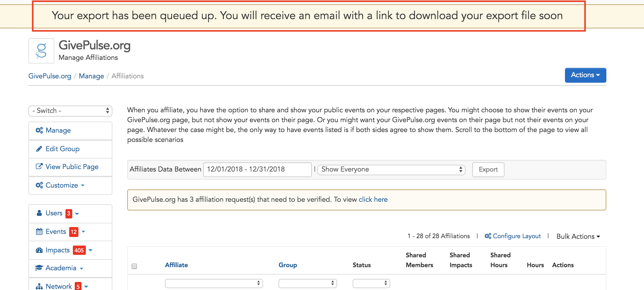
Task: Click the external link icon for View Public Page
Action: pos(39,167)
